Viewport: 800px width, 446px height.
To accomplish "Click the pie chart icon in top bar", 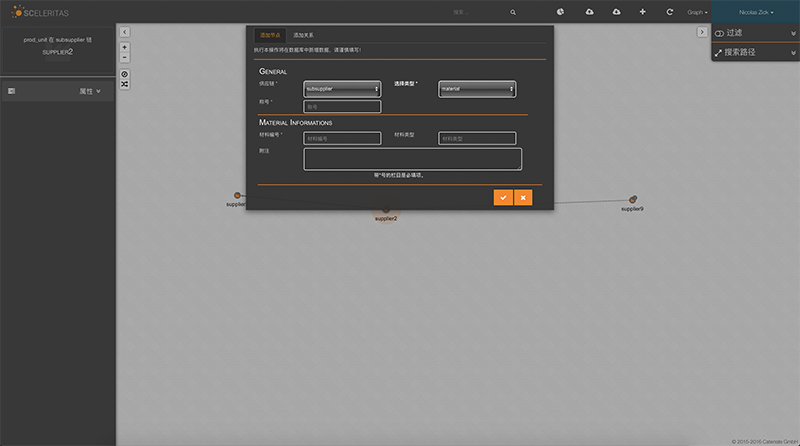I will point(562,12).
